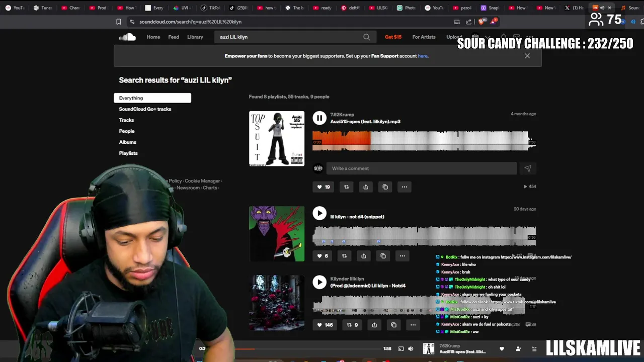Viewport: 644px width, 362px height.
Task: Open more options for Auzi515-apes track
Action: [x=405, y=187]
